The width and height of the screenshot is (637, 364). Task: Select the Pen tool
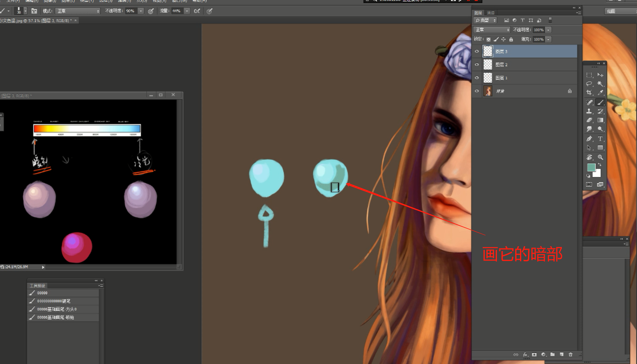coord(589,139)
